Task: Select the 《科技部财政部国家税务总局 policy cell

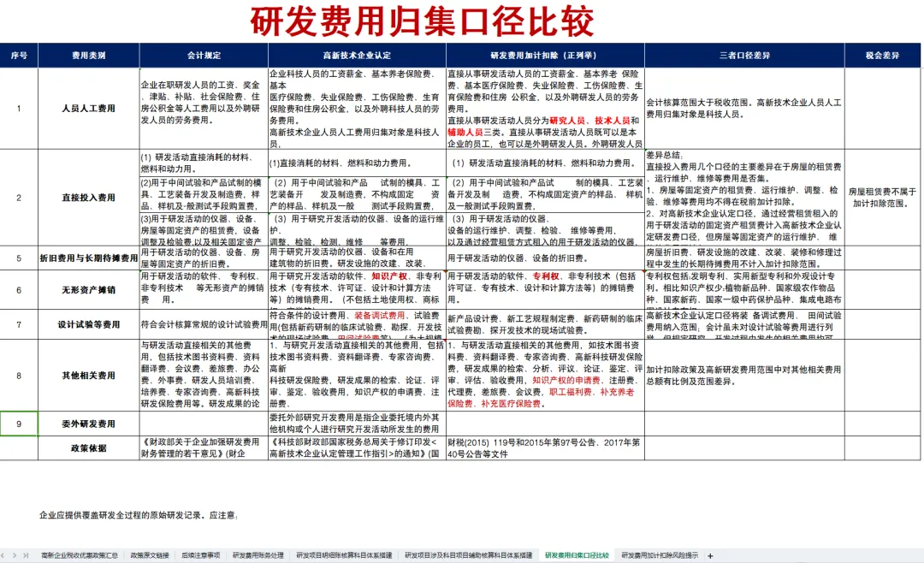Action: [357, 448]
